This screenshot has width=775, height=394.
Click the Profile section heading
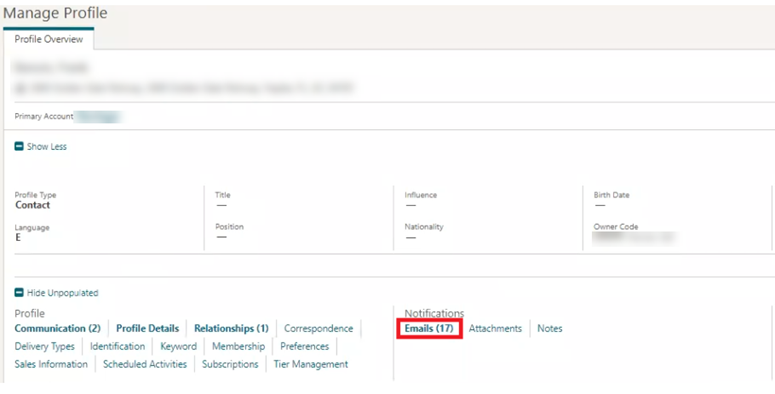[x=30, y=313]
